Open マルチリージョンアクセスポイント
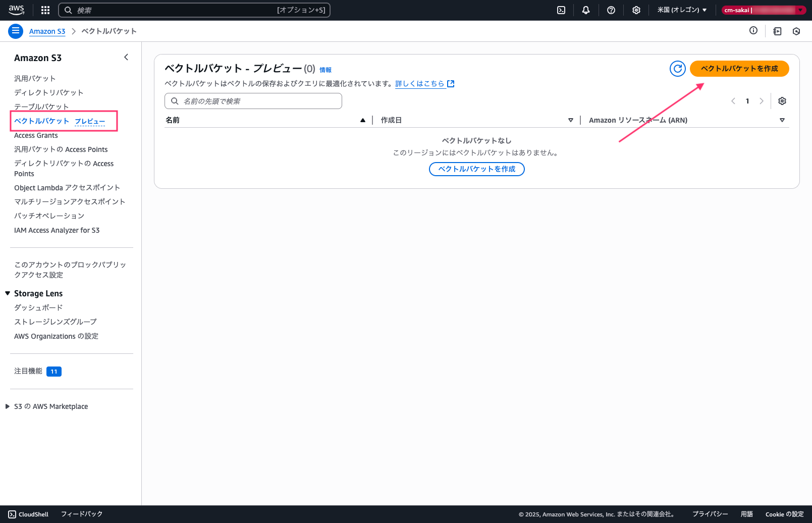The height and width of the screenshot is (523, 812). (x=70, y=202)
